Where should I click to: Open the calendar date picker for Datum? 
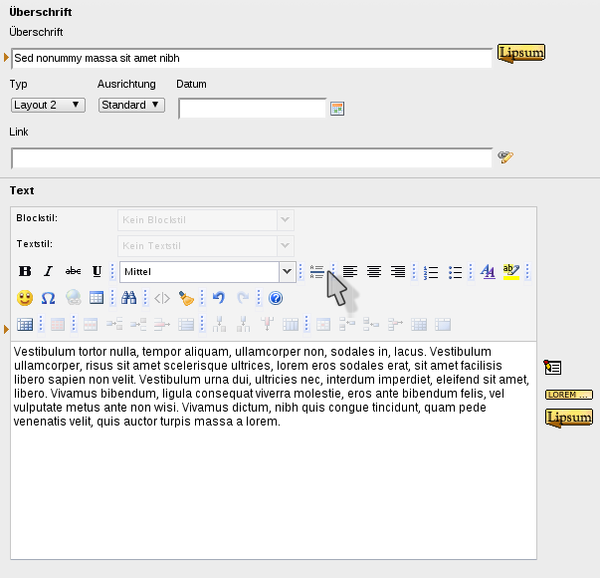337,108
